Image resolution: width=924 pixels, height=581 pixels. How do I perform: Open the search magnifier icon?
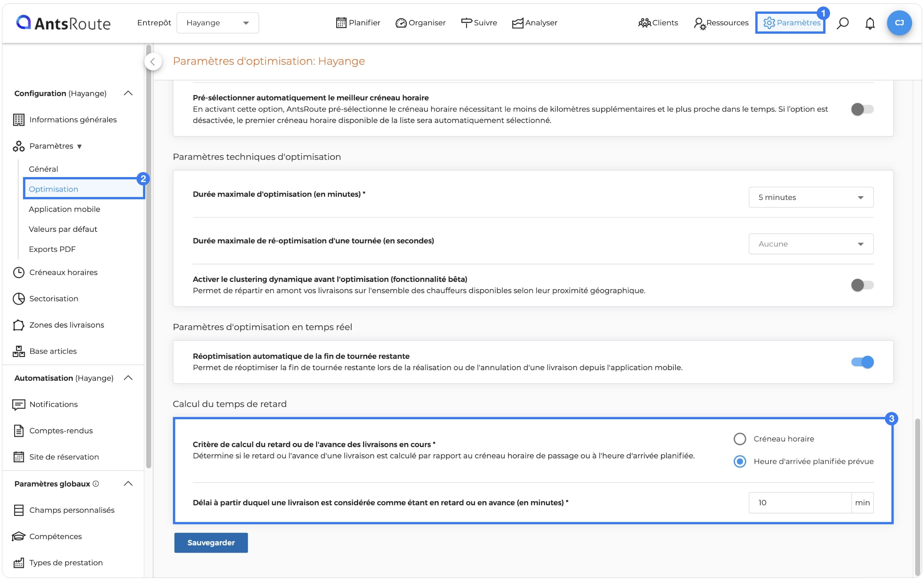pyautogui.click(x=843, y=23)
